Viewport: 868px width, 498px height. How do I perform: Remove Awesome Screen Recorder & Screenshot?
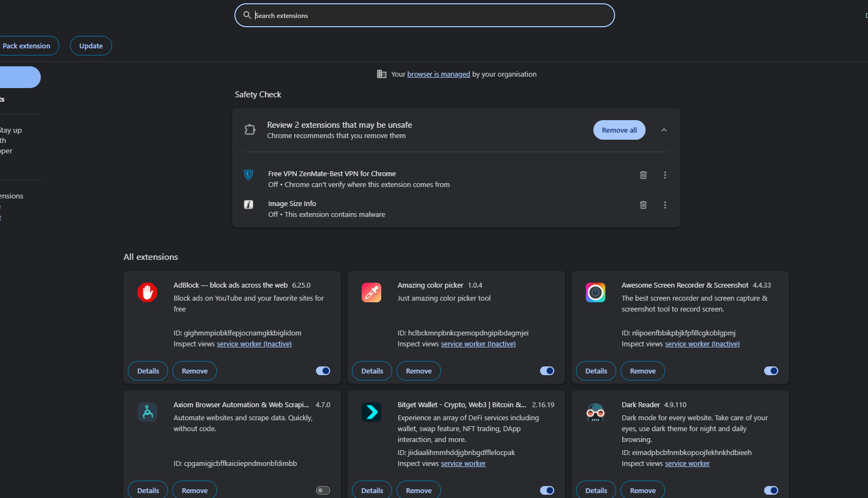[x=643, y=371]
